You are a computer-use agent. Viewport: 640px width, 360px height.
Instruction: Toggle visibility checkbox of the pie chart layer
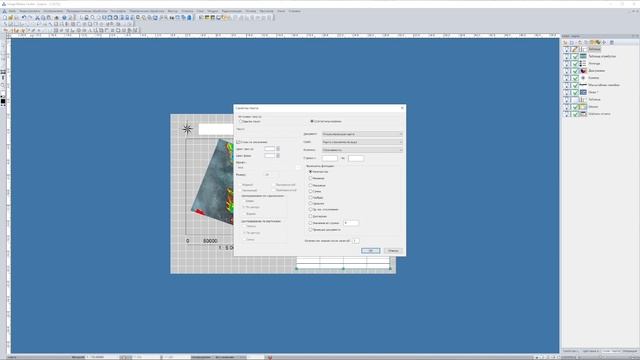[x=575, y=71]
